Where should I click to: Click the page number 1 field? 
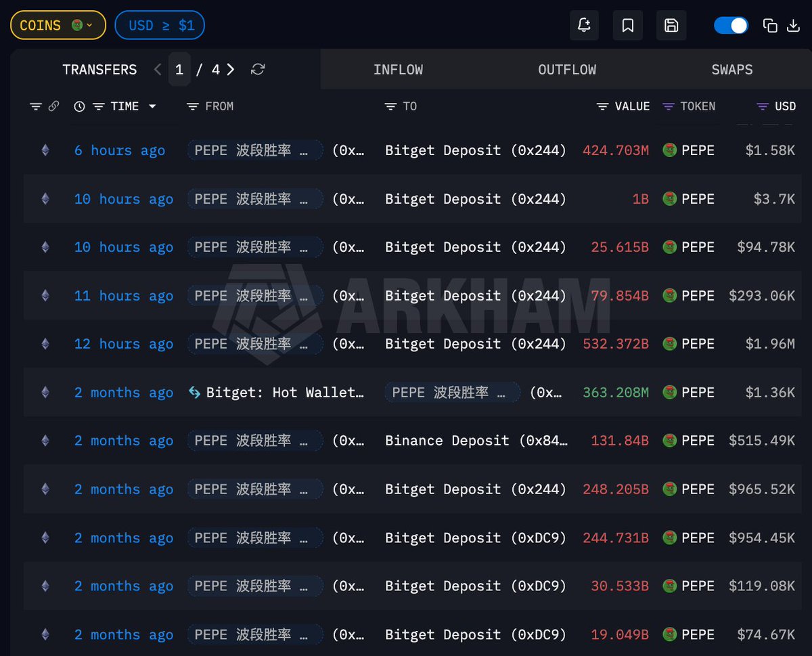coord(179,70)
